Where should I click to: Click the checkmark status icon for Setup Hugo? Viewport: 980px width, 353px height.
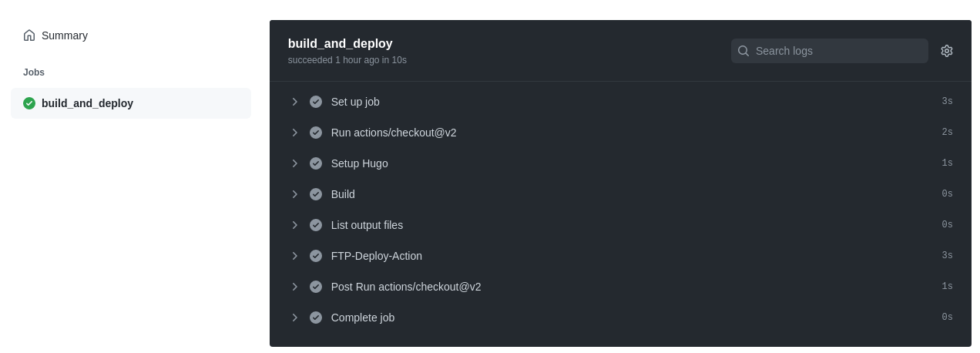point(316,163)
